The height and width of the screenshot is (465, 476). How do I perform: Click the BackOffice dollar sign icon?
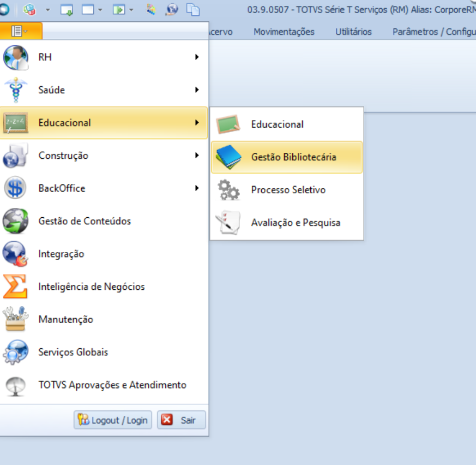coord(15,188)
